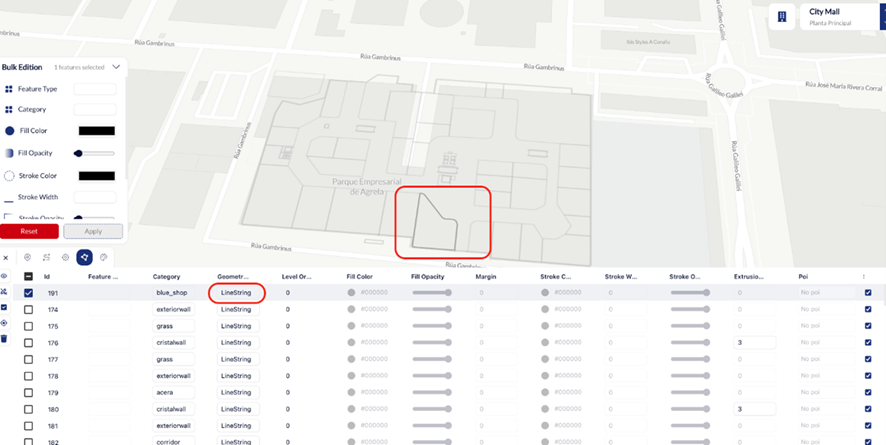Collapse the Bulk Edition panel chevron
886x445 pixels.
(x=116, y=67)
